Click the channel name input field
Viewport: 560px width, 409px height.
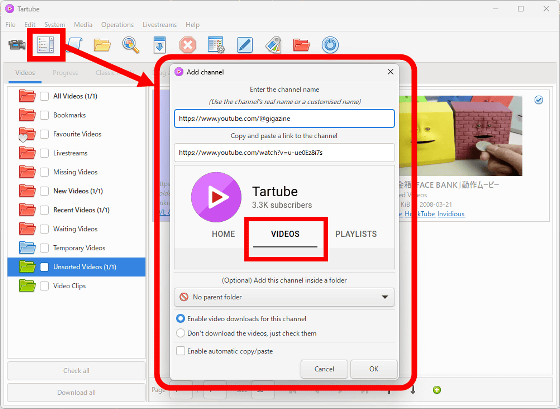(x=284, y=119)
